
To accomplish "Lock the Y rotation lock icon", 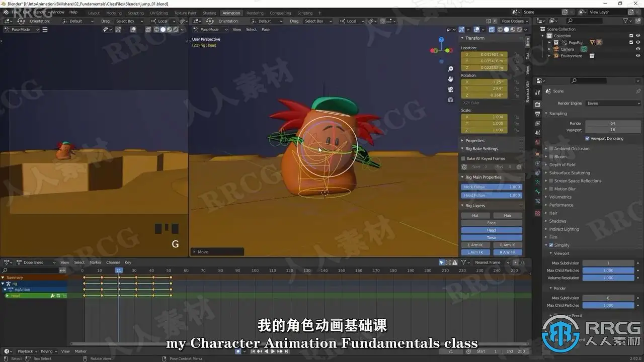I will (x=517, y=88).
